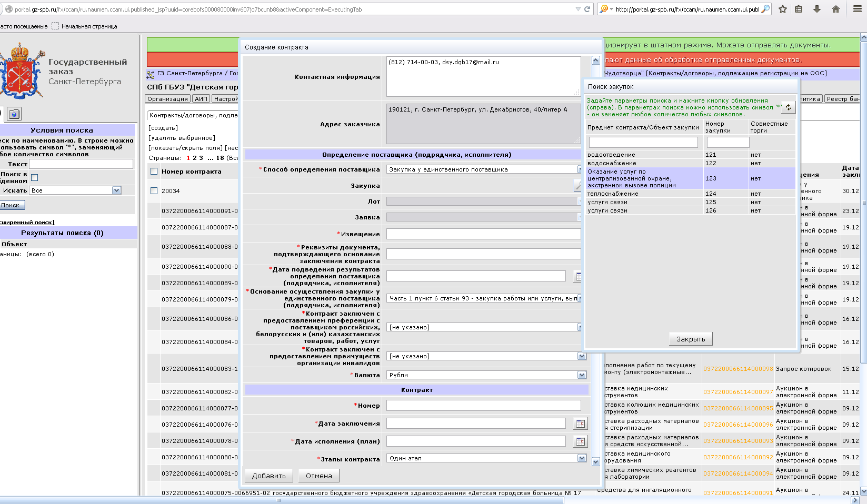Click Текст search input field
Image resolution: width=867 pixels, height=504 pixels.
[81, 164]
